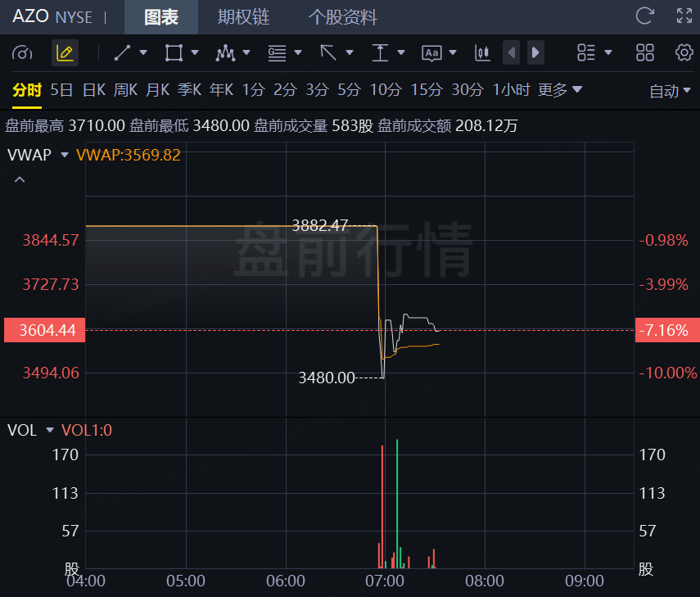The height and width of the screenshot is (597, 700).
Task: Click 盘前成交额 208.12万 text
Action: (447, 126)
